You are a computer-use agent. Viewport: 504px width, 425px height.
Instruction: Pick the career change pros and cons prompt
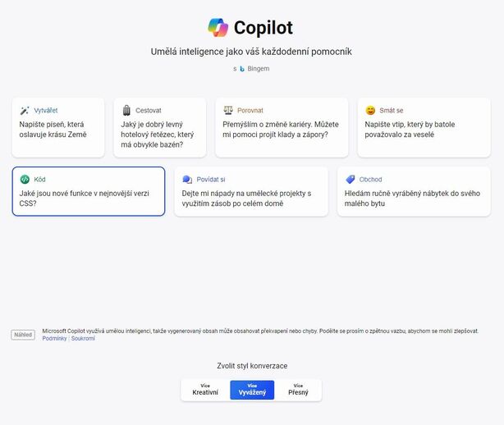[282, 129]
